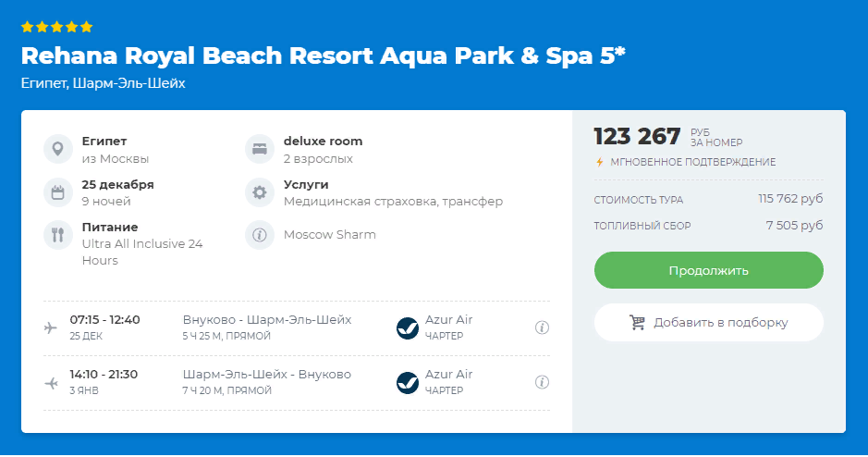The width and height of the screenshot is (868, 457).
Task: Click the fork and knife Питание icon
Action: coord(57,235)
